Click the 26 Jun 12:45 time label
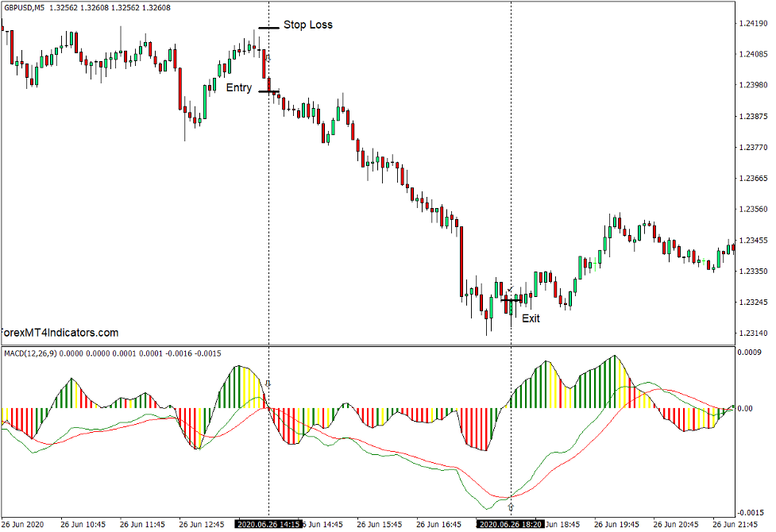 pyautogui.click(x=202, y=524)
